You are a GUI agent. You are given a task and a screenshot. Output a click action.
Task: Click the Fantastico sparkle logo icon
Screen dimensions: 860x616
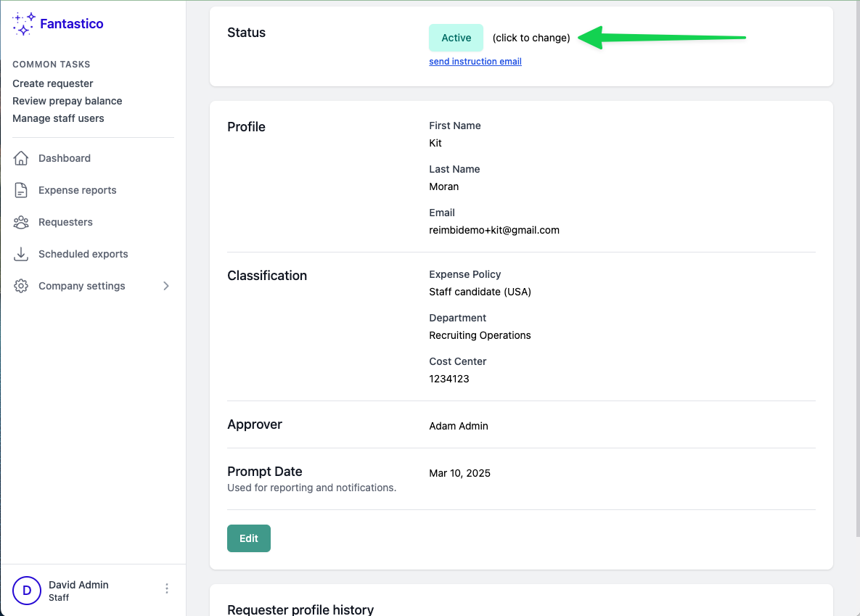coord(23,24)
